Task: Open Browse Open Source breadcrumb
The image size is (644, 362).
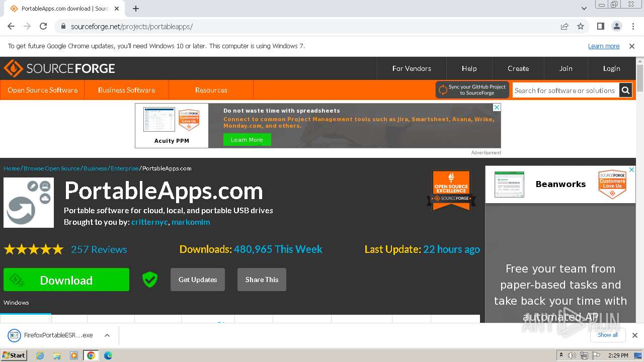Action: [51, 168]
